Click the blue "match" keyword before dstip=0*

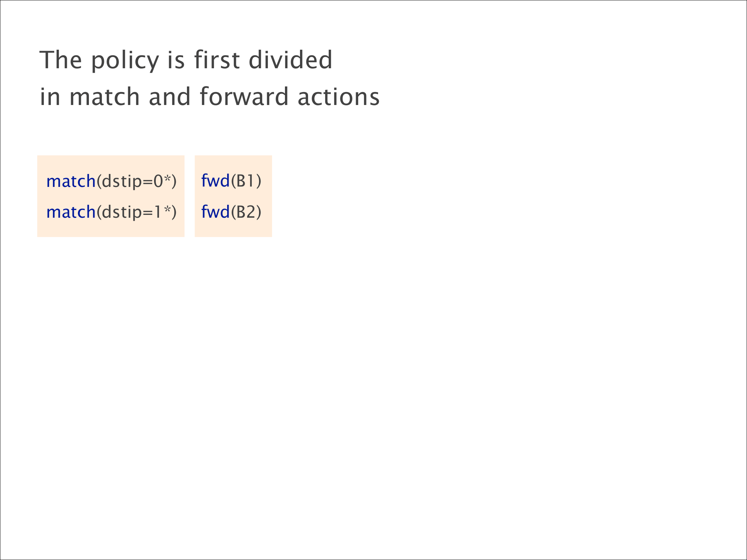click(x=71, y=181)
